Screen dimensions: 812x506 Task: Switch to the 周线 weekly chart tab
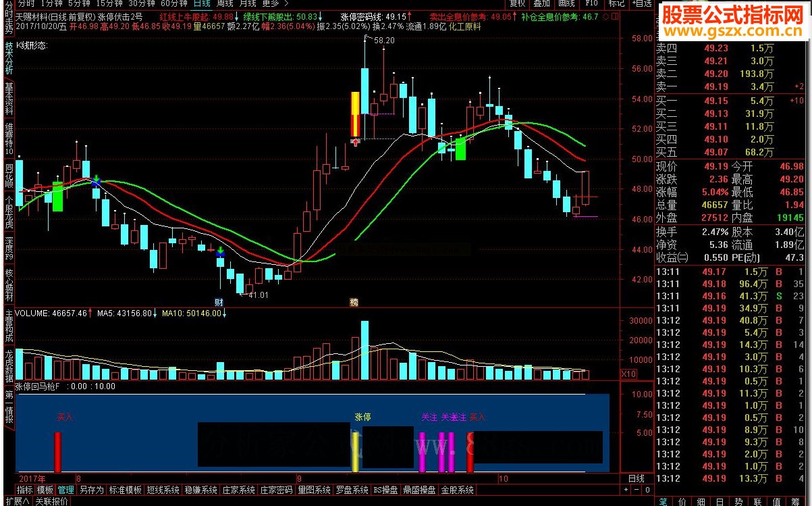(224, 3)
